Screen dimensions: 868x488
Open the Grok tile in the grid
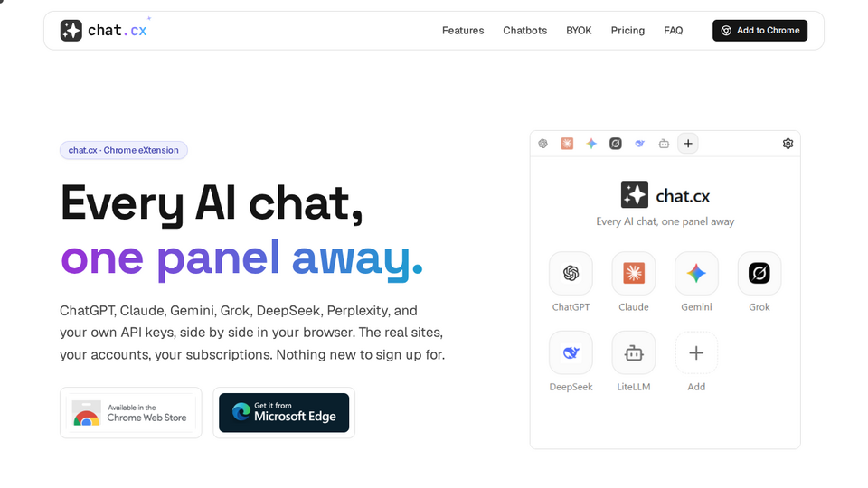(x=759, y=273)
